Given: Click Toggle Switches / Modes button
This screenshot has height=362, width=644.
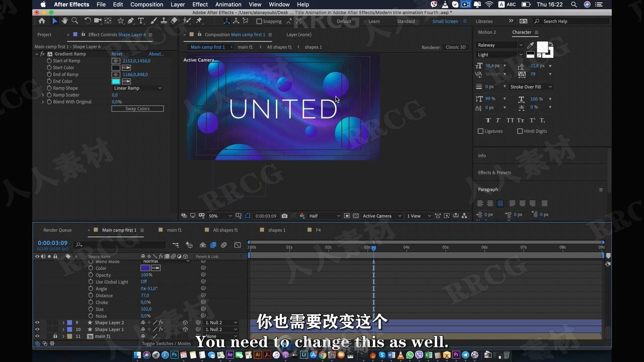Looking at the screenshot, I should (166, 344).
